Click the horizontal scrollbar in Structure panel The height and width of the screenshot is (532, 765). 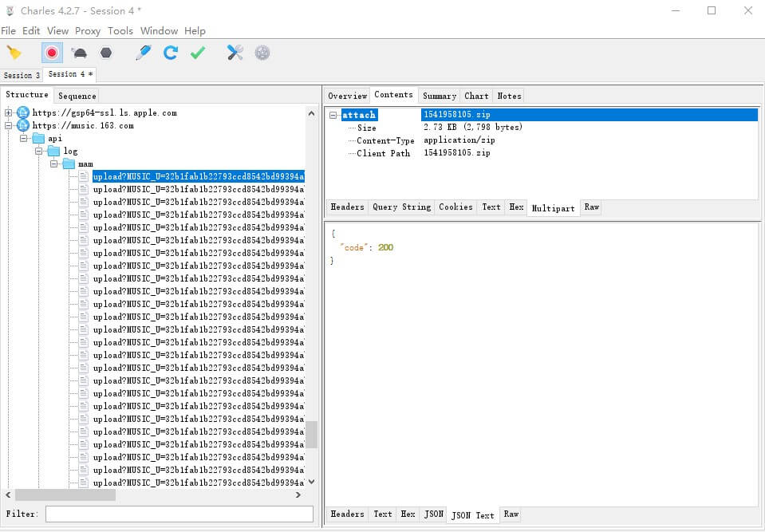tap(65, 495)
